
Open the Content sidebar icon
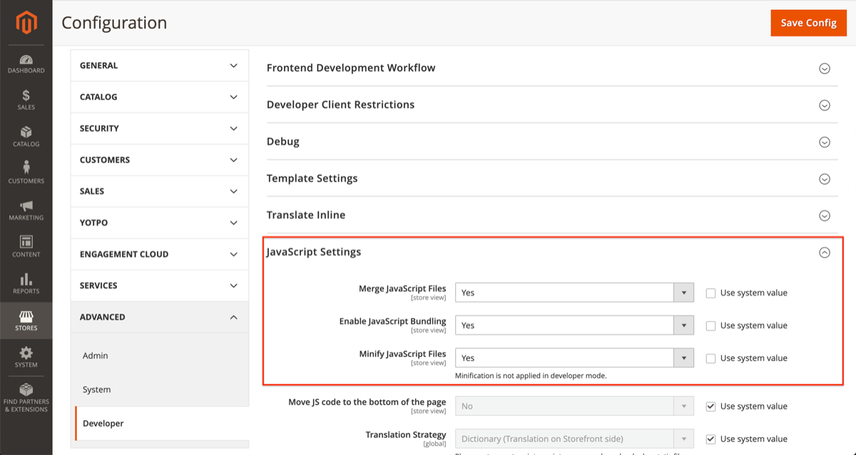[x=26, y=247]
